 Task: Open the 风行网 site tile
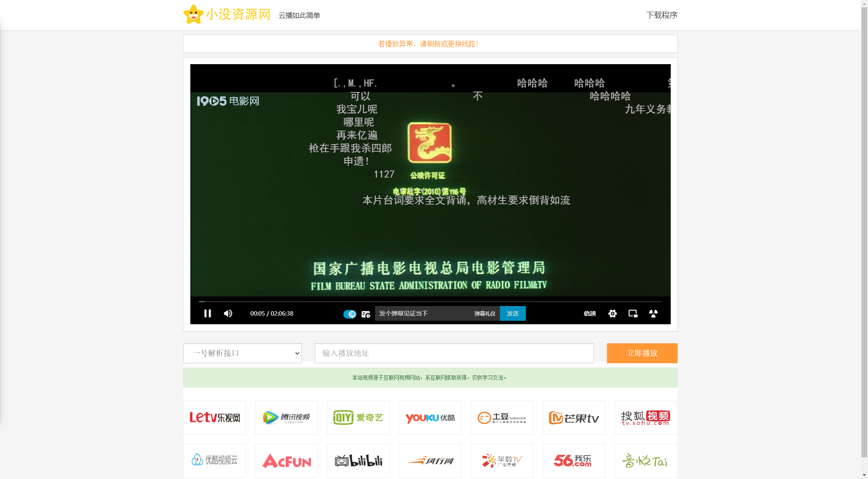[x=430, y=460]
